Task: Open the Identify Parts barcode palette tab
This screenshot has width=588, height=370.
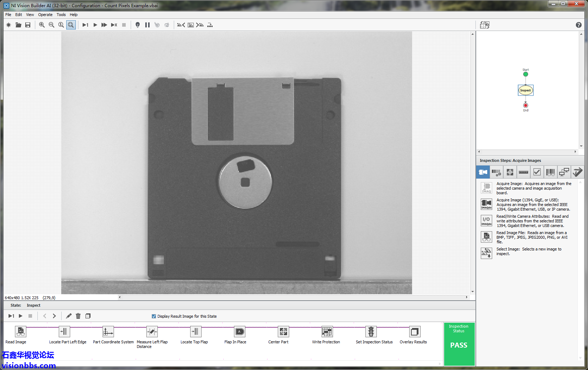Action: point(550,172)
